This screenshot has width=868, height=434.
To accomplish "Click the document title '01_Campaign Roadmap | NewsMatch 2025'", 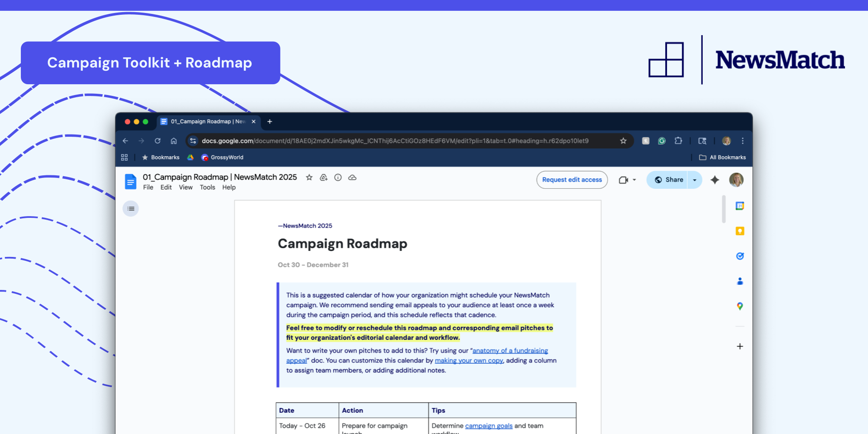I will point(220,177).
